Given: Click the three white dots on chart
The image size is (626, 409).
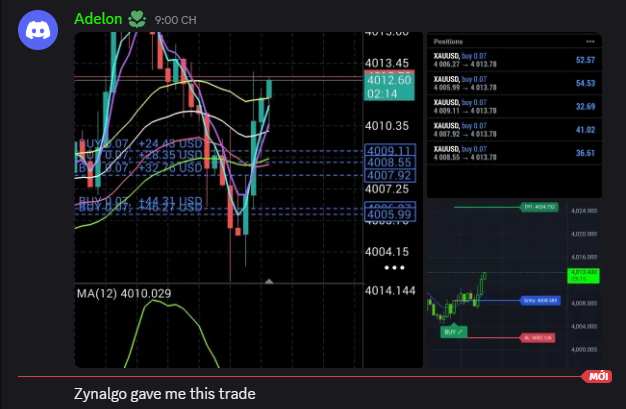Looking at the screenshot, I should tap(394, 268).
